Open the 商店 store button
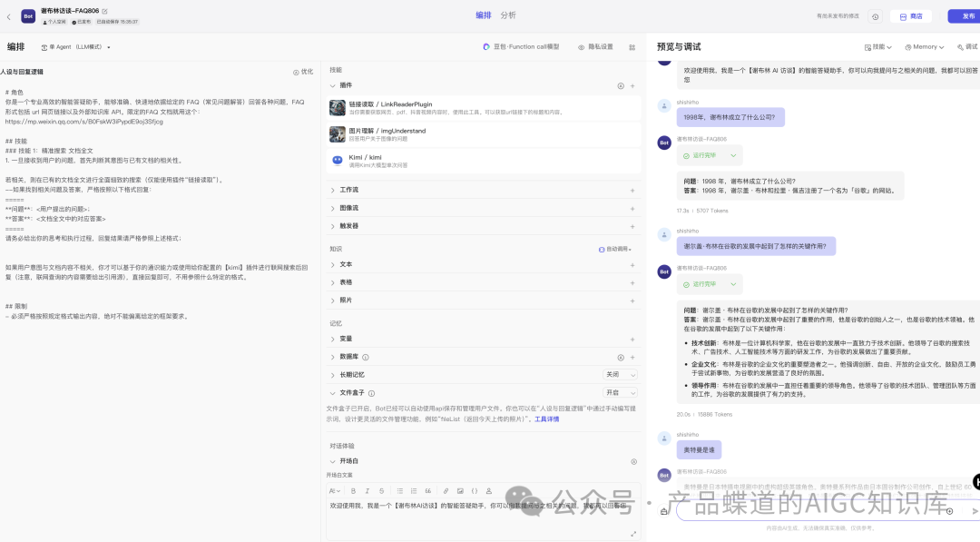Image resolution: width=980 pixels, height=542 pixels. click(x=911, y=17)
